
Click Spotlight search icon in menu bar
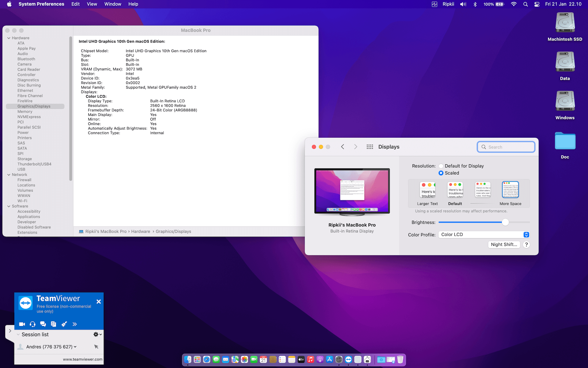pyautogui.click(x=526, y=4)
